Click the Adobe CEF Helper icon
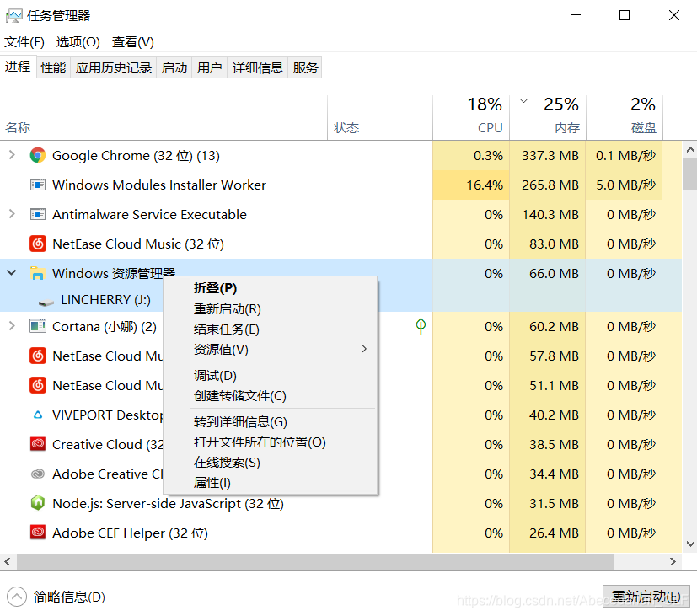697x616 pixels. point(38,533)
